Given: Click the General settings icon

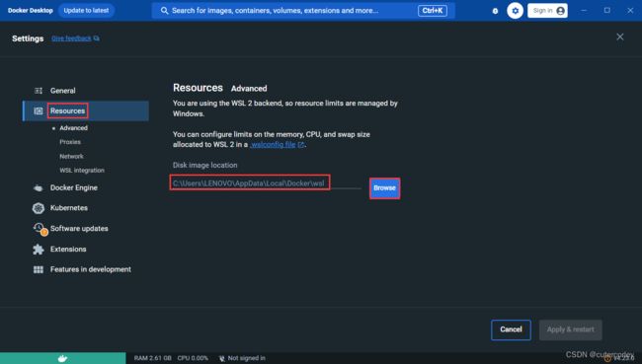Looking at the screenshot, I should (39, 91).
